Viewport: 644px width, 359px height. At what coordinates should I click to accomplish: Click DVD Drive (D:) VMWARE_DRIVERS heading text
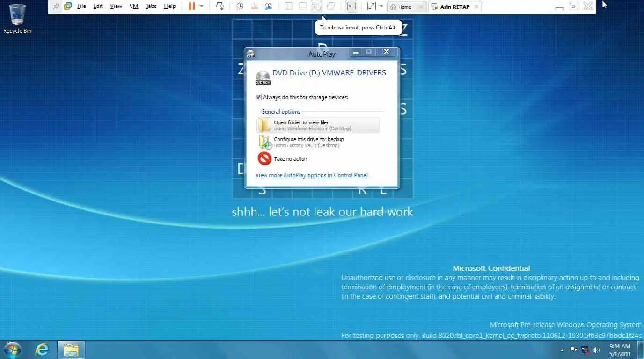click(329, 73)
